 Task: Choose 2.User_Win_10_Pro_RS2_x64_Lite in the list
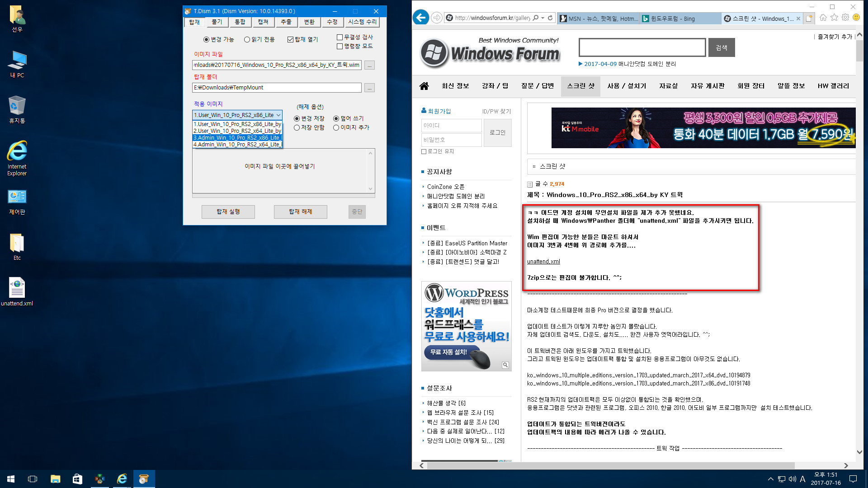click(237, 131)
